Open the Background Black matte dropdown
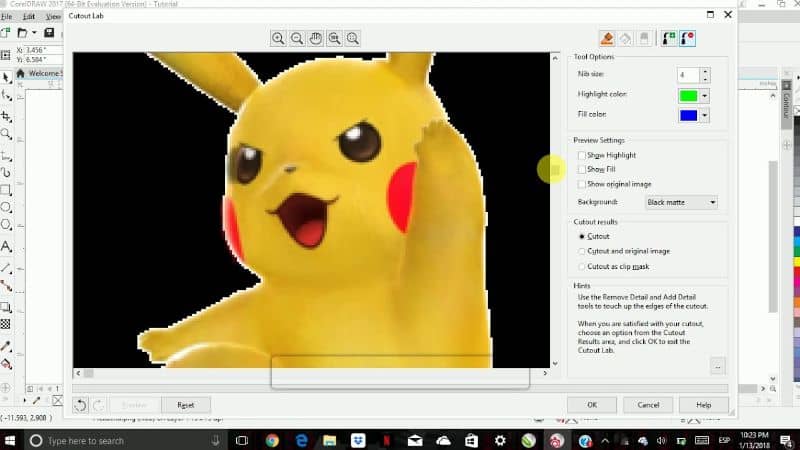 pyautogui.click(x=681, y=203)
